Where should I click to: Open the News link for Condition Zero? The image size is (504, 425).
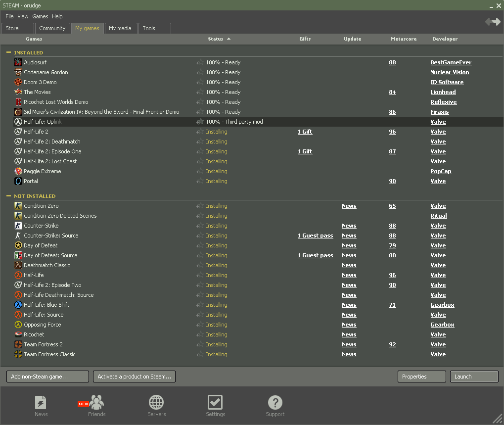(x=349, y=206)
